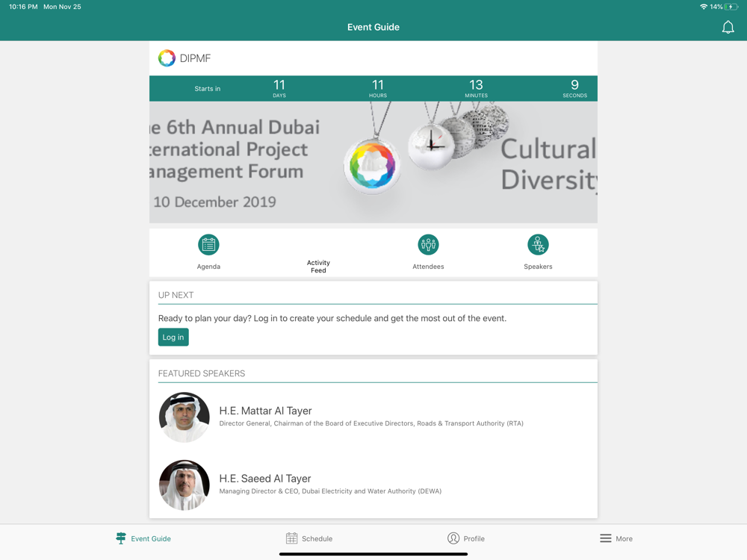747x560 pixels.
Task: Tap the Log in button
Action: coord(173,337)
